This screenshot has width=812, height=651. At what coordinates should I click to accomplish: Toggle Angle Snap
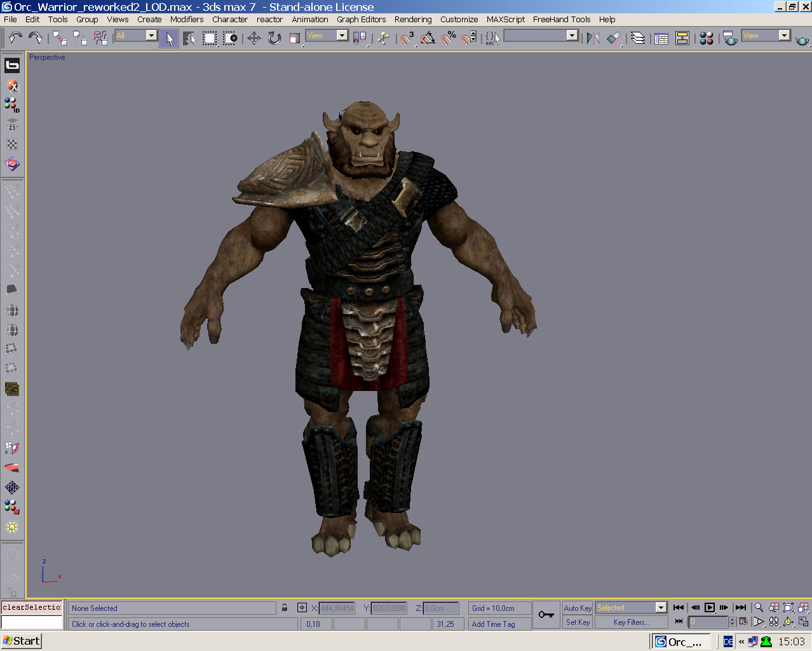pyautogui.click(x=428, y=38)
